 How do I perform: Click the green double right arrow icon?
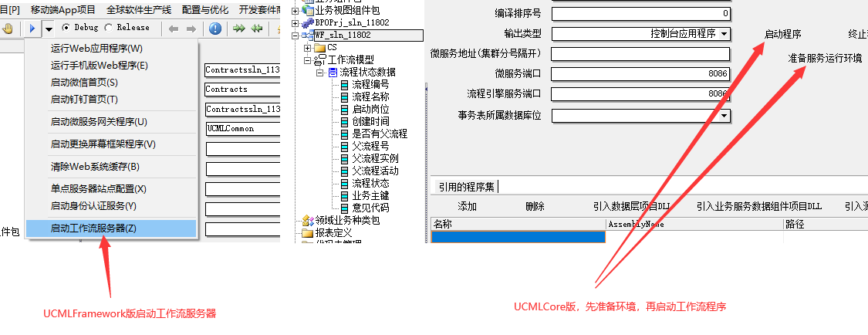click(x=239, y=29)
